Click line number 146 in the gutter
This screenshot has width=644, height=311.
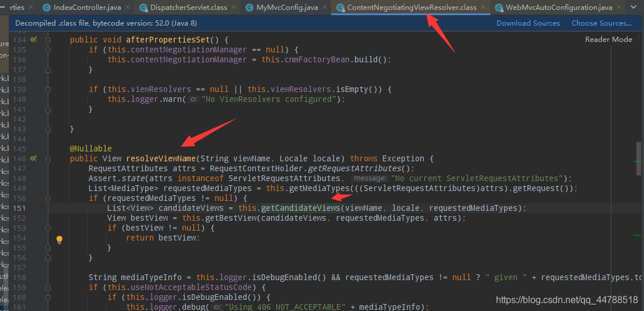19,159
